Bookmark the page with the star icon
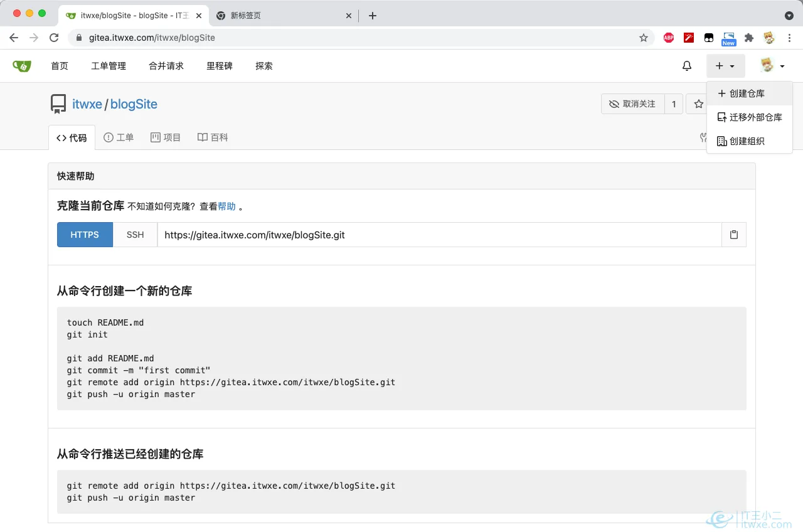Image resolution: width=803 pixels, height=532 pixels. 644,38
